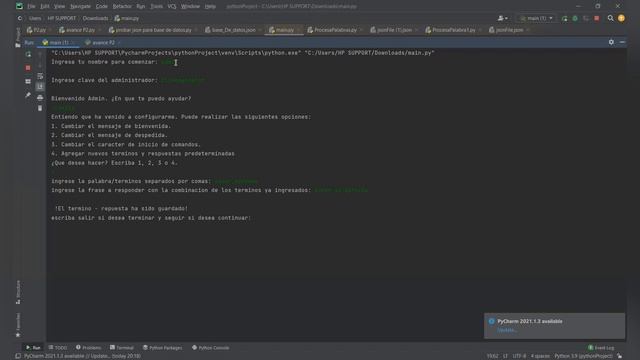
Task: Click the orange IDE updates avatar icon
Action: [621, 18]
